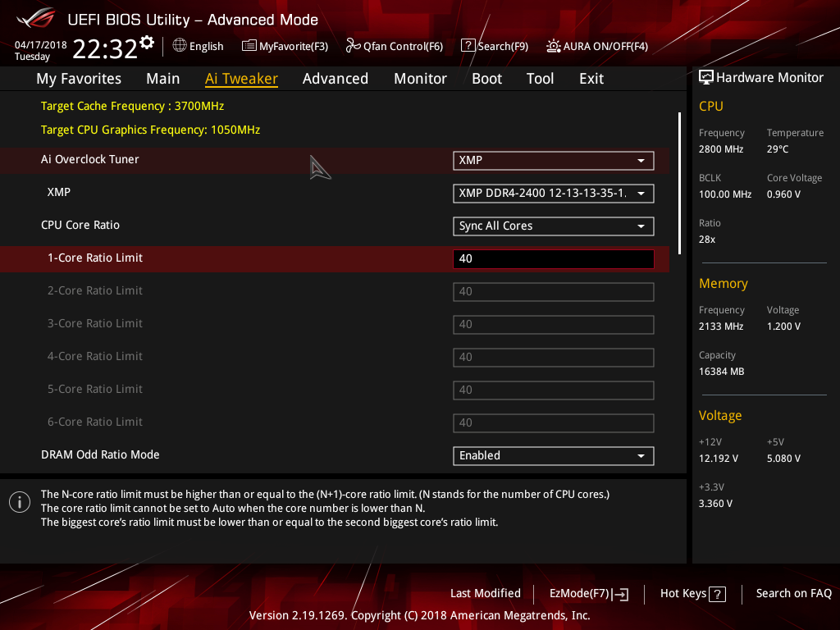Select the Ai Tweaker tab
840x630 pixels.
tap(241, 79)
